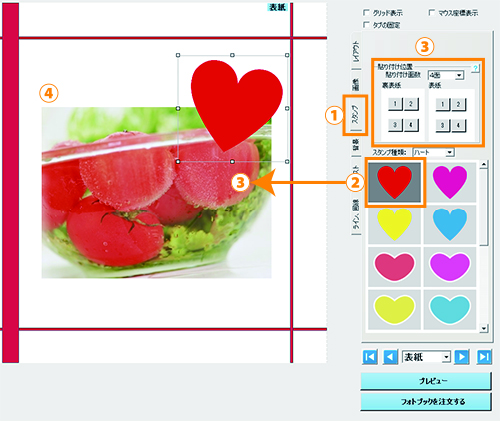500x422 pixels.
Task: Choose the blue heart stamp
Action: pos(450,224)
